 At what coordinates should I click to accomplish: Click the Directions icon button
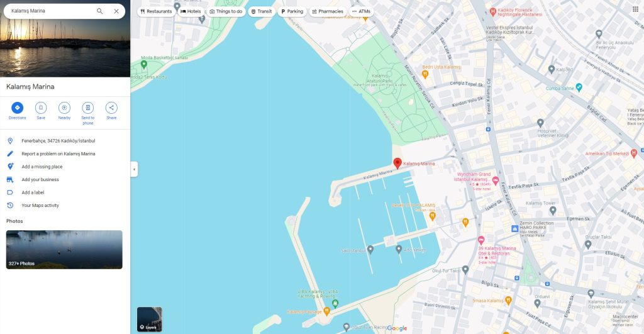pos(17,108)
